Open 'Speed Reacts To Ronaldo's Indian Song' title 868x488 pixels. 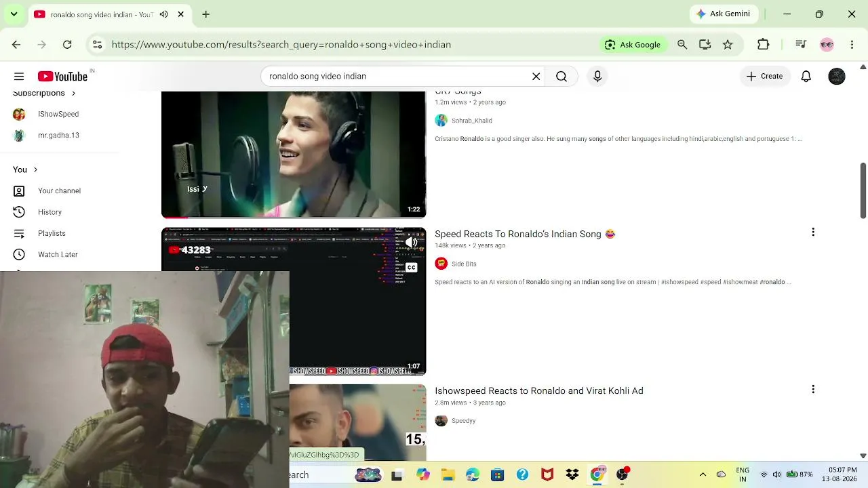[525, 234]
